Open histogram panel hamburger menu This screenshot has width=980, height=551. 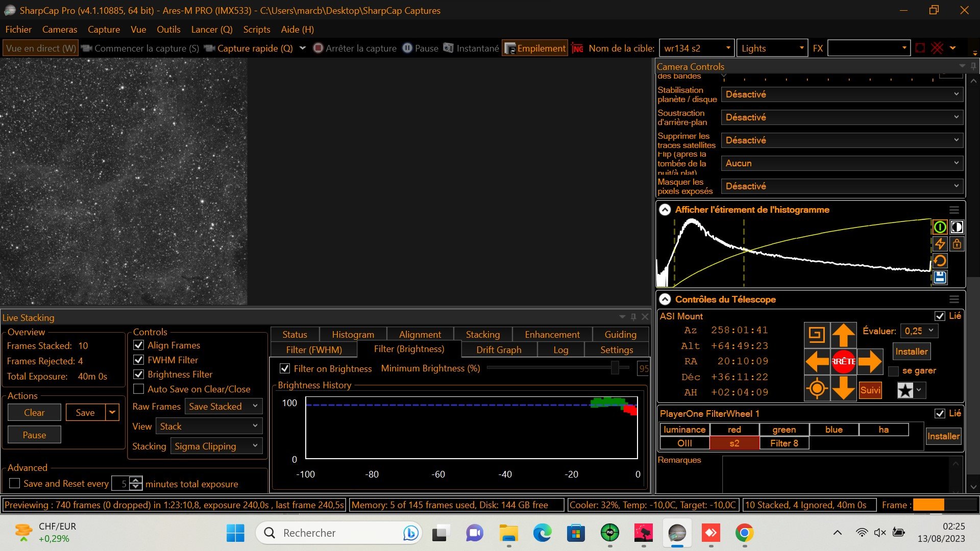click(x=954, y=210)
